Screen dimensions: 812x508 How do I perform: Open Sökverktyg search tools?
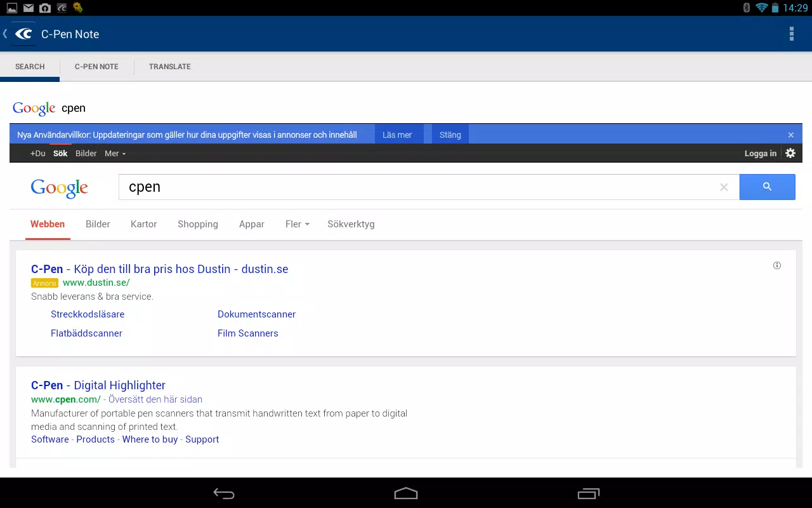pyautogui.click(x=351, y=224)
